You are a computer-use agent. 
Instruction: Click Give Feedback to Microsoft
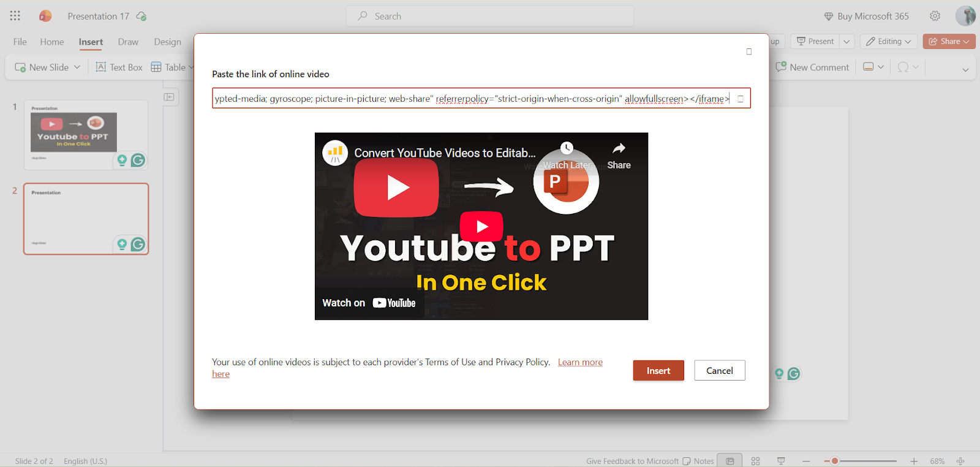pos(632,461)
